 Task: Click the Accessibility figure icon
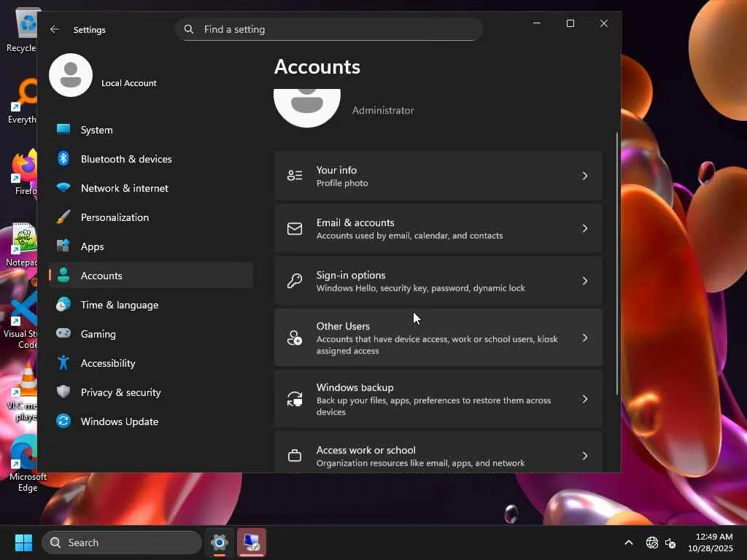tap(63, 363)
